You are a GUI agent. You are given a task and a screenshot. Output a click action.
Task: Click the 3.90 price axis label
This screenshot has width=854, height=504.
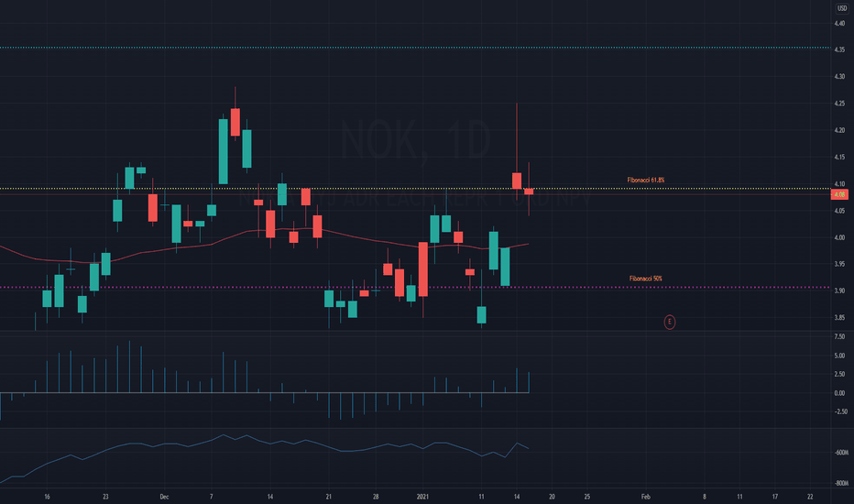pos(839,291)
